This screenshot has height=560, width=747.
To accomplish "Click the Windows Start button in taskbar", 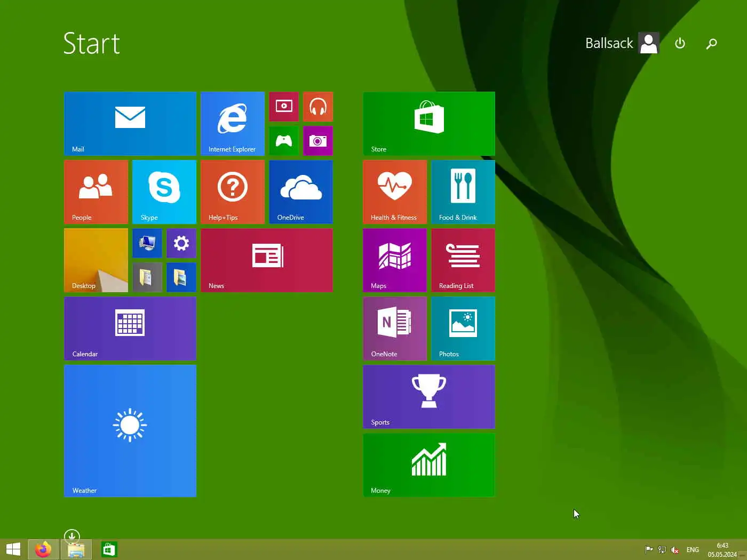I will point(13,549).
